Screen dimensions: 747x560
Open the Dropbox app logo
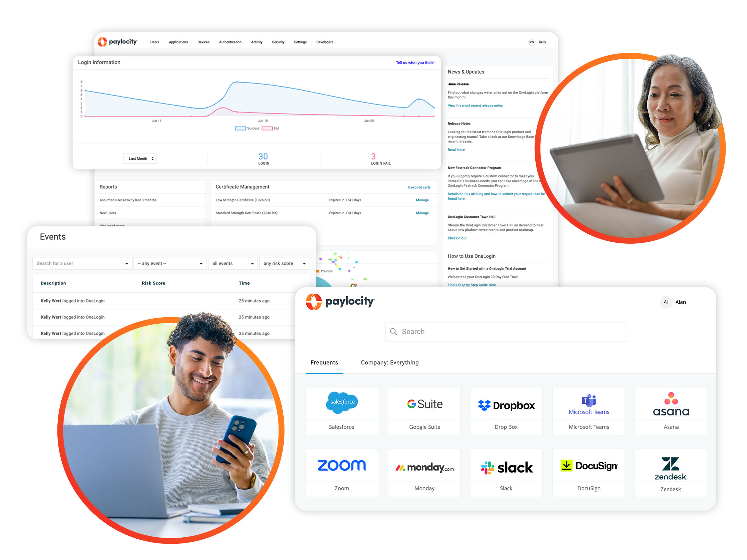coord(506,405)
